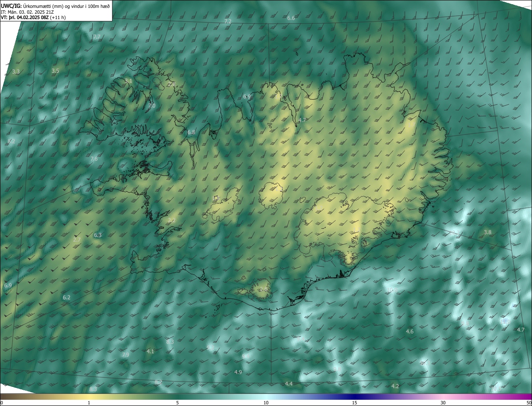Click the map value label 7.6

[94, 159]
